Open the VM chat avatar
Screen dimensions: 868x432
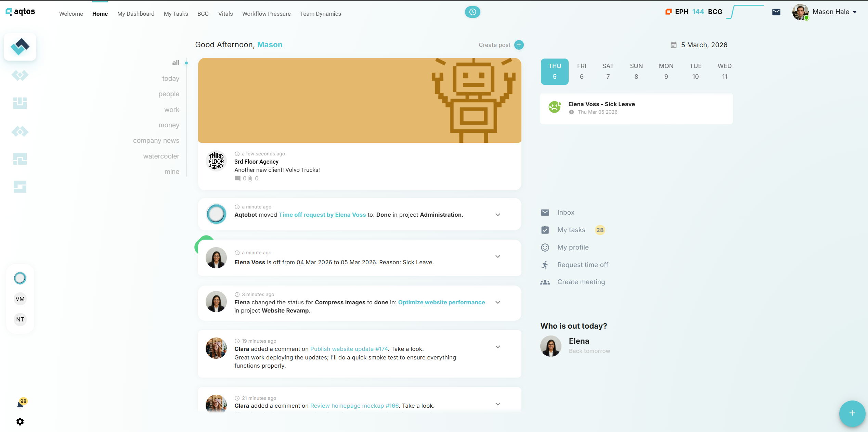20,299
